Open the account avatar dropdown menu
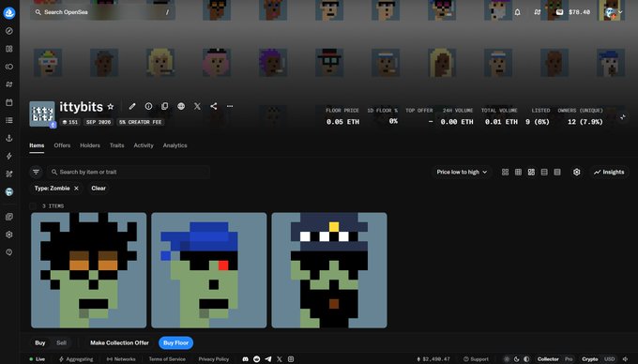 point(614,12)
